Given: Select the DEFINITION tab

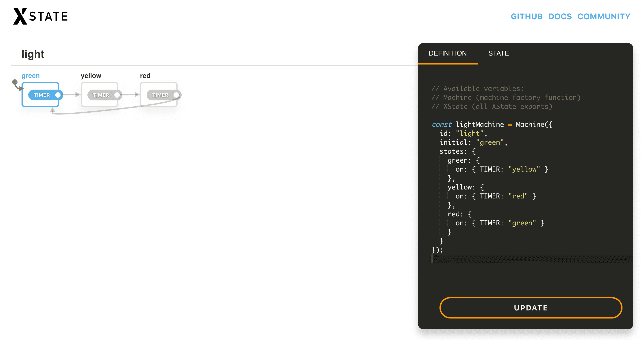Looking at the screenshot, I should pos(447,53).
